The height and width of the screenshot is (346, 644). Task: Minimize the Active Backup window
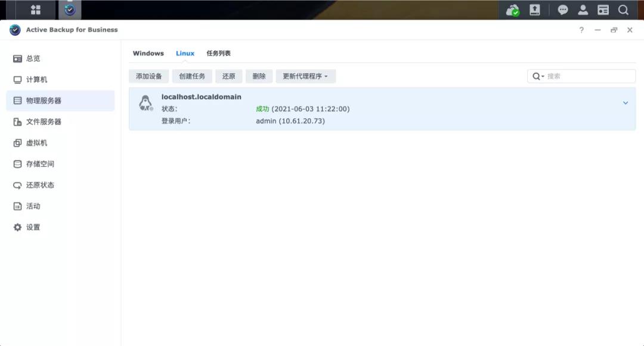pyautogui.click(x=597, y=30)
